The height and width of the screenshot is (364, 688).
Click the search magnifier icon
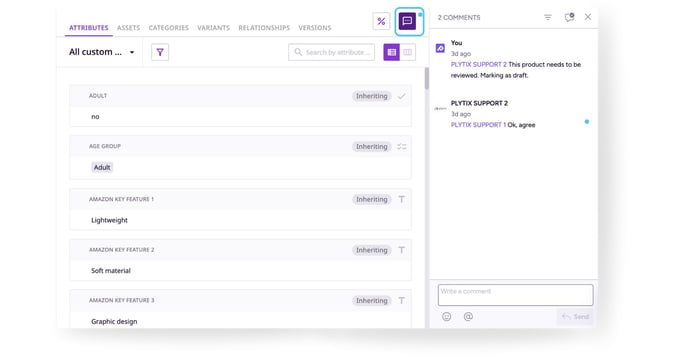[x=298, y=52]
